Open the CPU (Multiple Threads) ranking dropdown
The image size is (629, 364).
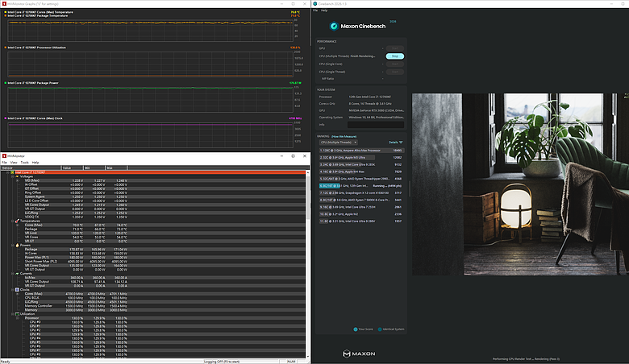tap(338, 143)
